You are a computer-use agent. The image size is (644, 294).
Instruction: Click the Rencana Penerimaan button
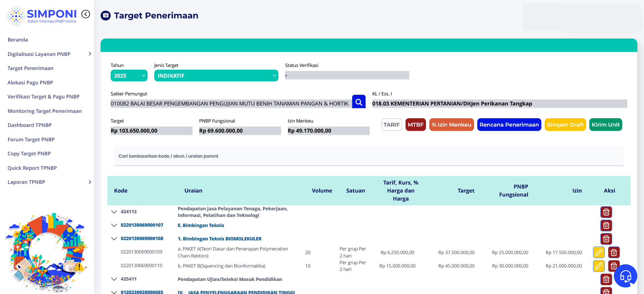click(x=509, y=125)
